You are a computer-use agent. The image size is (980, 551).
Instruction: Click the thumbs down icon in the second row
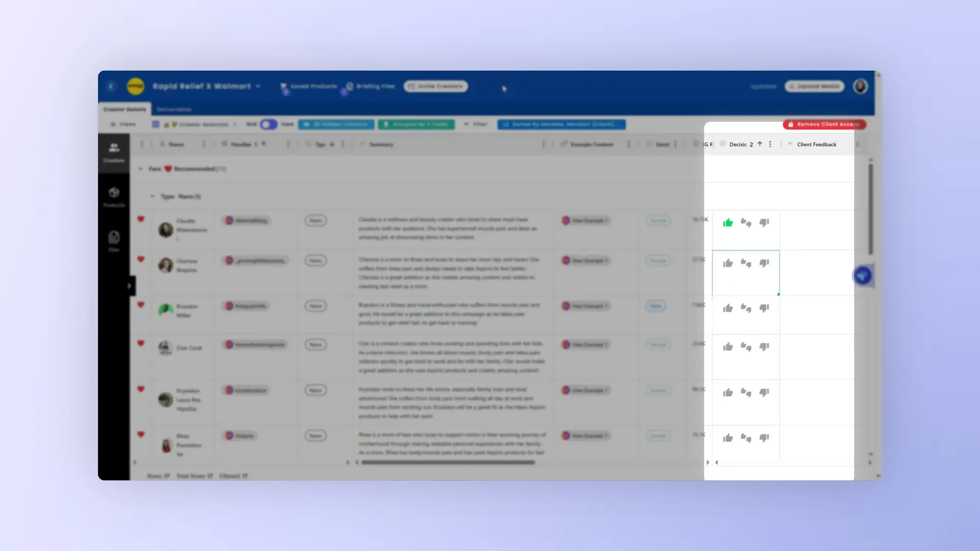pyautogui.click(x=763, y=263)
